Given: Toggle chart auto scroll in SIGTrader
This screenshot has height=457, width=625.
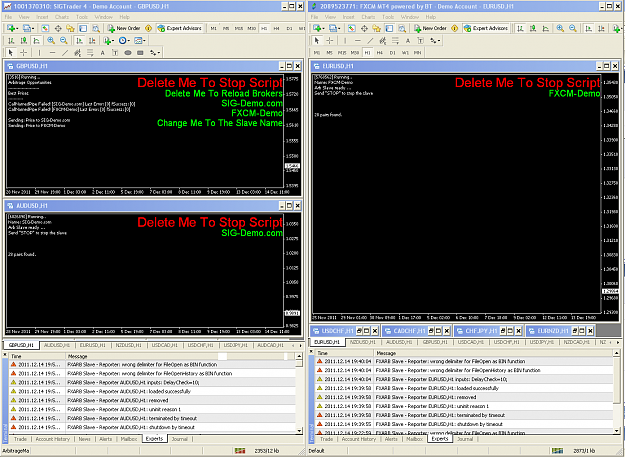Looking at the screenshot, I should [x=79, y=41].
